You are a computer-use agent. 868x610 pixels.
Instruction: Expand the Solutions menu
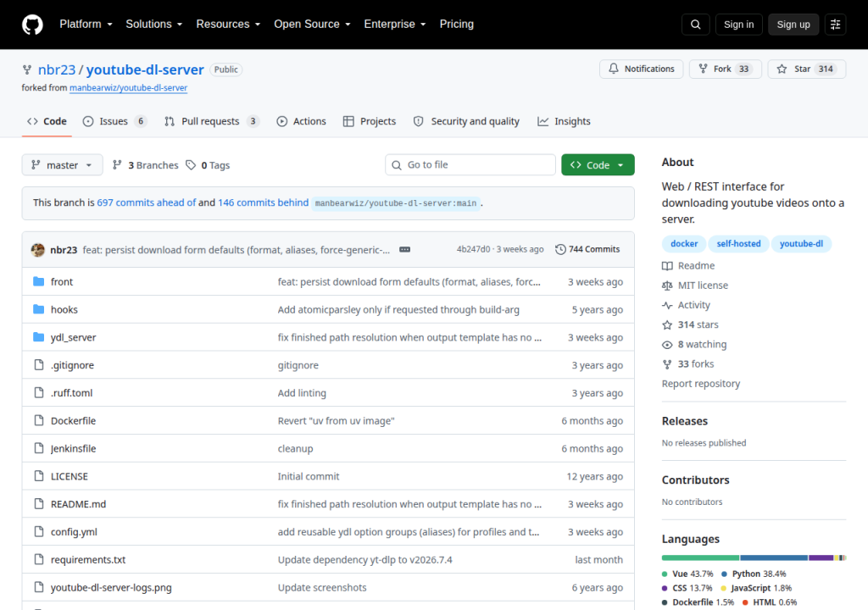(154, 25)
